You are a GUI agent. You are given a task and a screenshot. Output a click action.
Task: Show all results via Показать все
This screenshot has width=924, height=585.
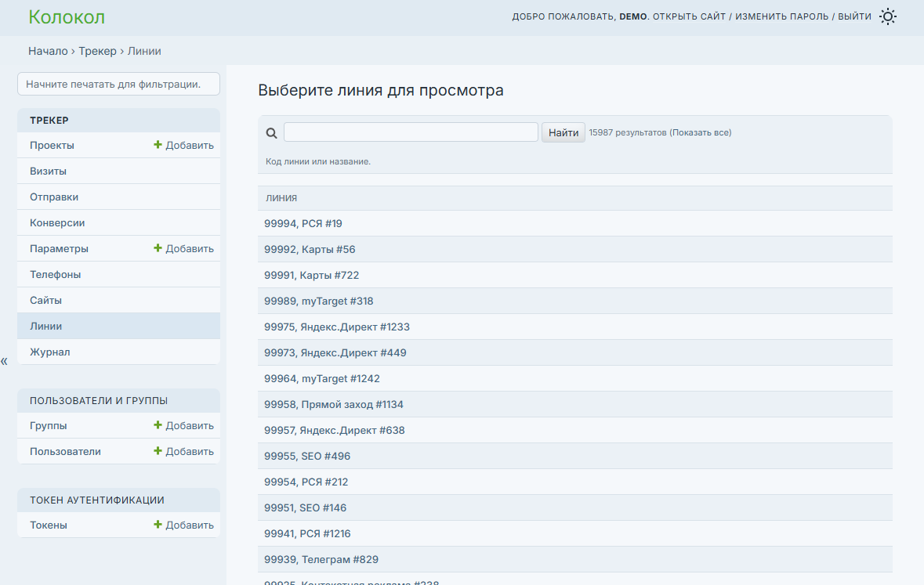click(x=701, y=132)
